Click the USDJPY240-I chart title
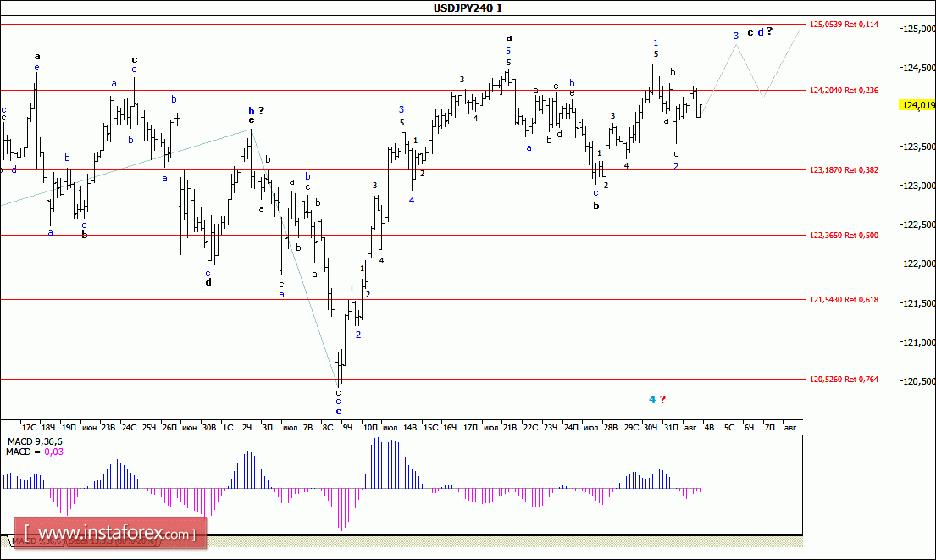The image size is (936, 560). click(468, 8)
